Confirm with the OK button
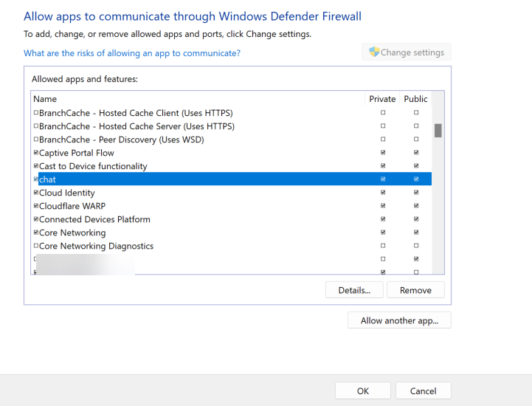 tap(363, 391)
